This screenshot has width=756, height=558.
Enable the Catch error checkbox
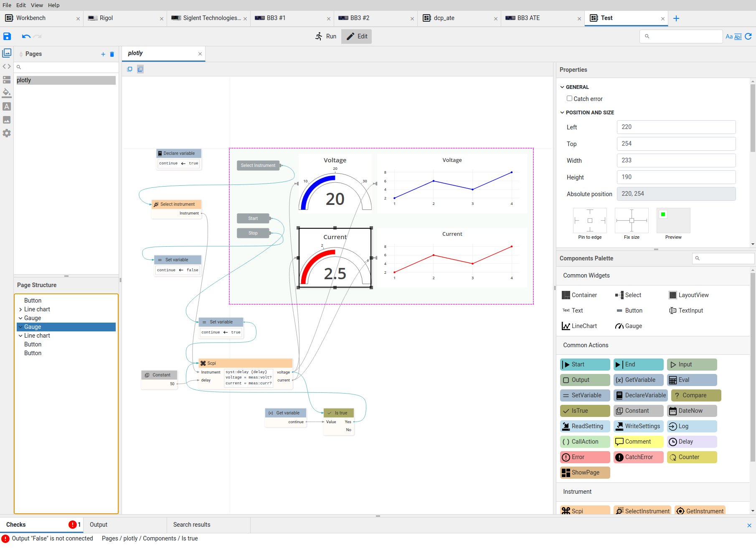(569, 98)
